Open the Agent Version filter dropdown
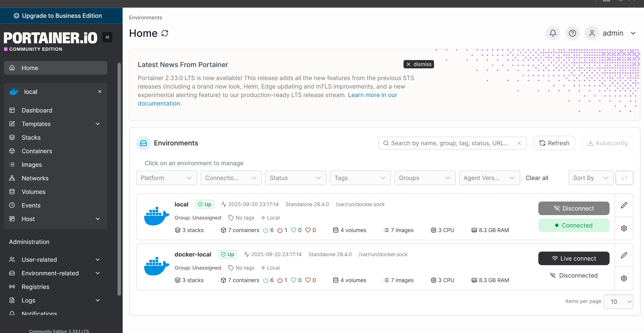The width and height of the screenshot is (644, 333). 489,178
